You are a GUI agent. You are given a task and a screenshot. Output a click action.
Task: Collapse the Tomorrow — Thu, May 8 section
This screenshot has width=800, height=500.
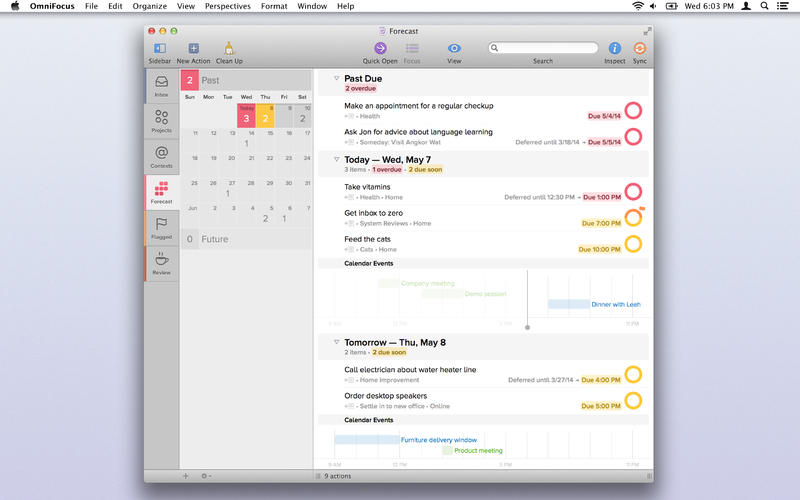pos(336,342)
